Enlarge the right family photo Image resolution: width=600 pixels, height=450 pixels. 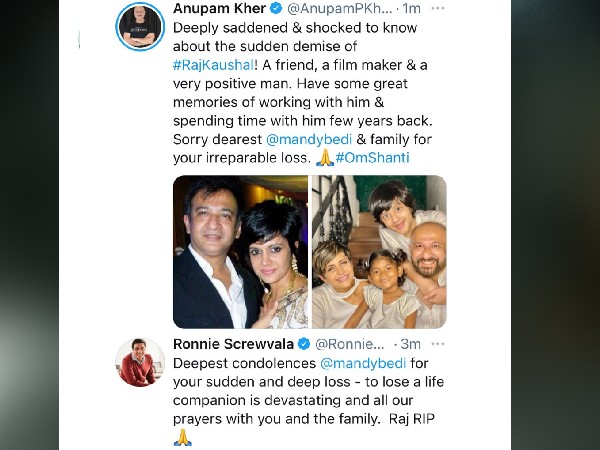[379, 252]
